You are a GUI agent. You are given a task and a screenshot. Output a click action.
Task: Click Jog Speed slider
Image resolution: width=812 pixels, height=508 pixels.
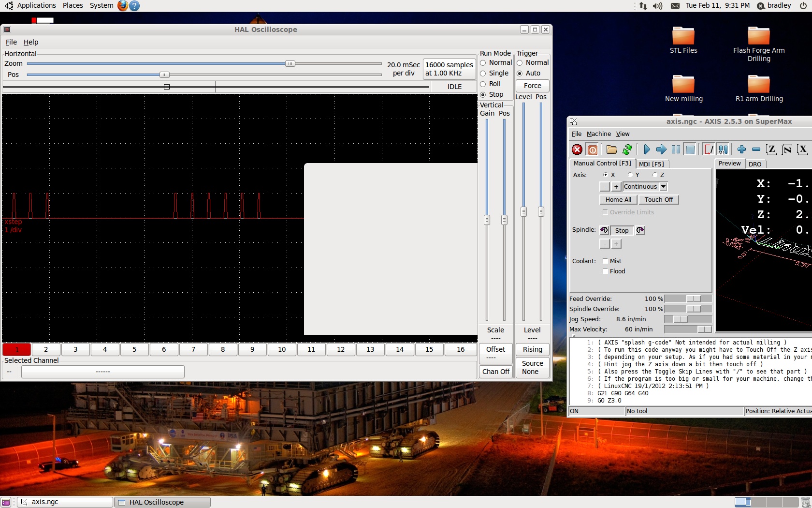[688, 319]
